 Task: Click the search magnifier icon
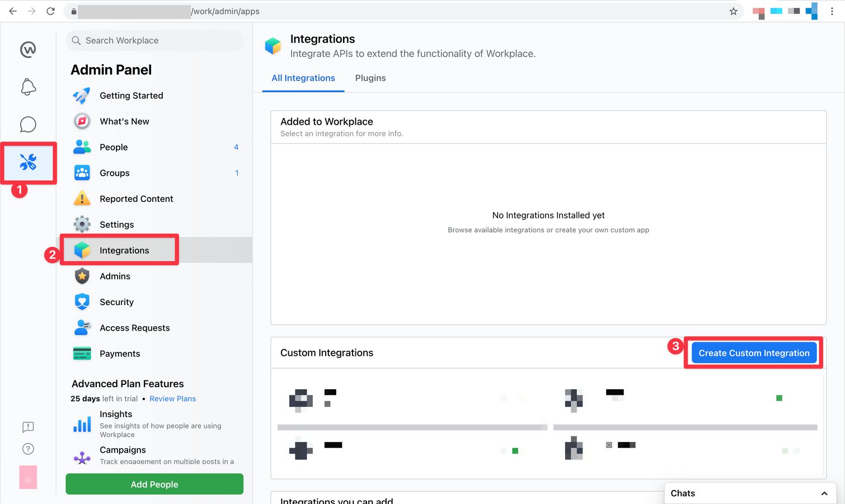tap(76, 40)
